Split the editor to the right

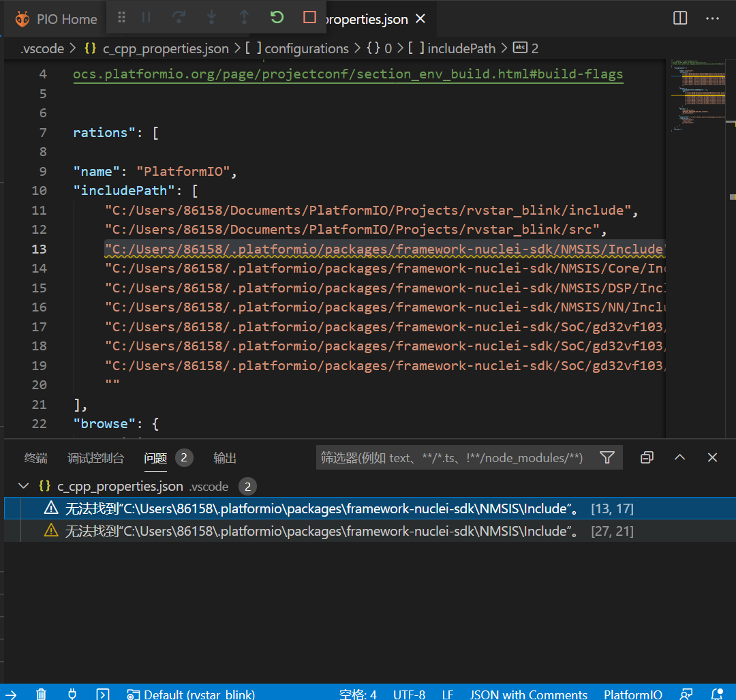(680, 18)
